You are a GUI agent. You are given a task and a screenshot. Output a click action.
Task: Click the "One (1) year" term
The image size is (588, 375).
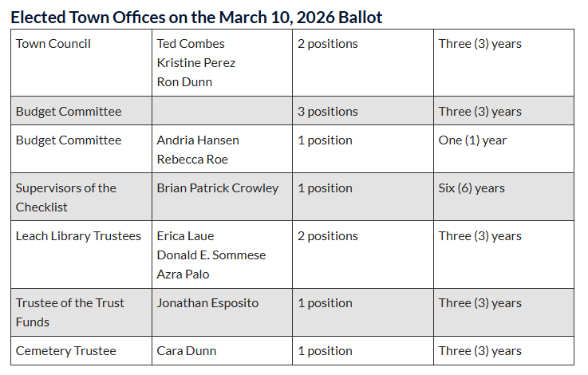[472, 140]
